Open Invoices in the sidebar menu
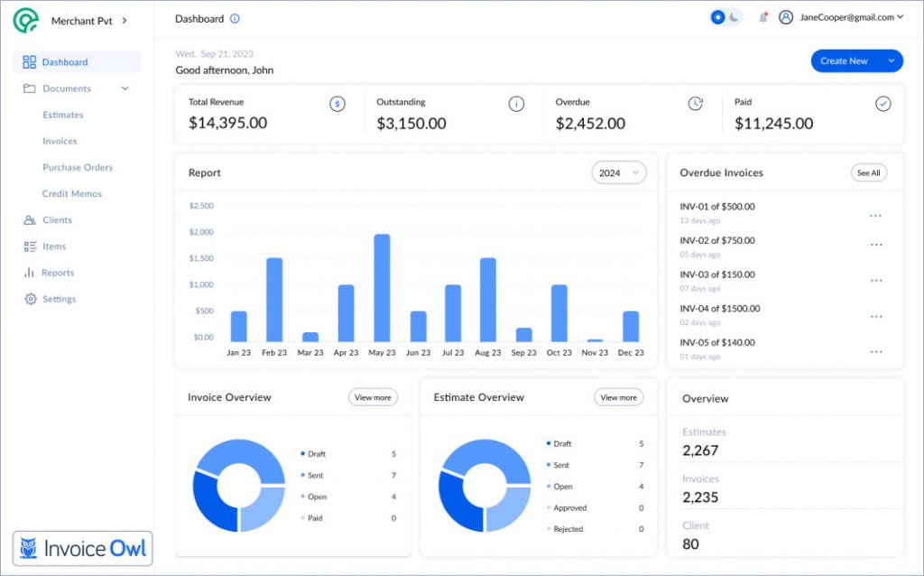924x576 pixels. (x=60, y=141)
